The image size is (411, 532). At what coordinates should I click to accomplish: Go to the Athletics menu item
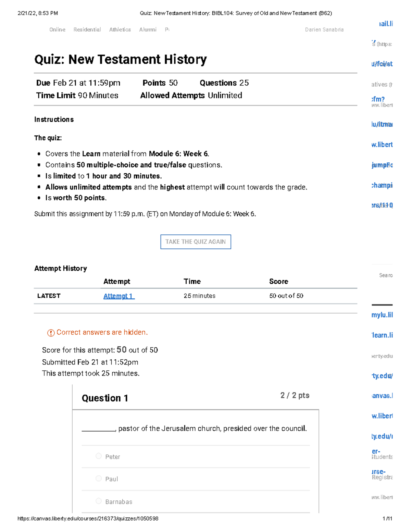(x=120, y=30)
